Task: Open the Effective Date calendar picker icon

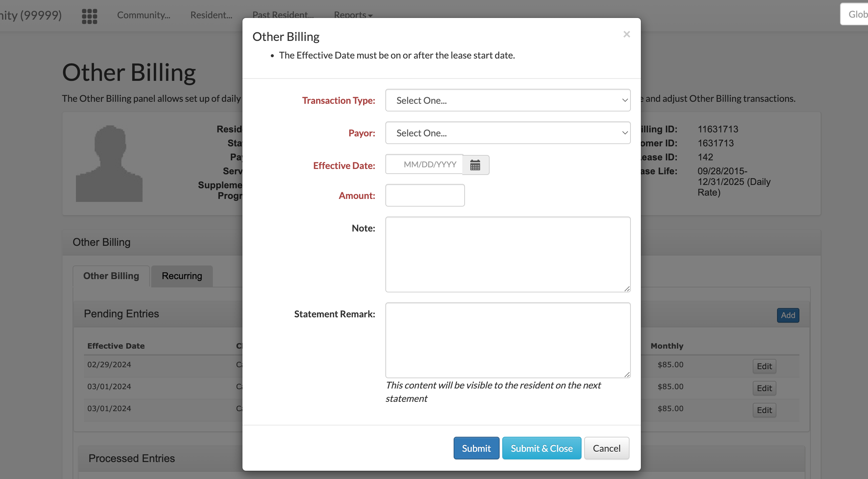Action: [x=475, y=165]
